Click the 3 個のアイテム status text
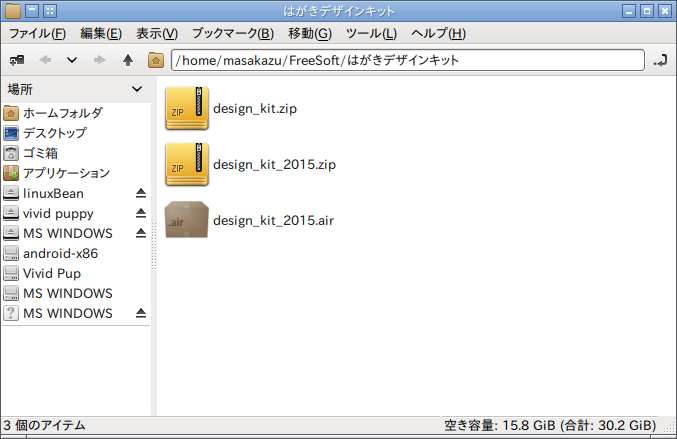The image size is (677, 439). [x=44, y=426]
